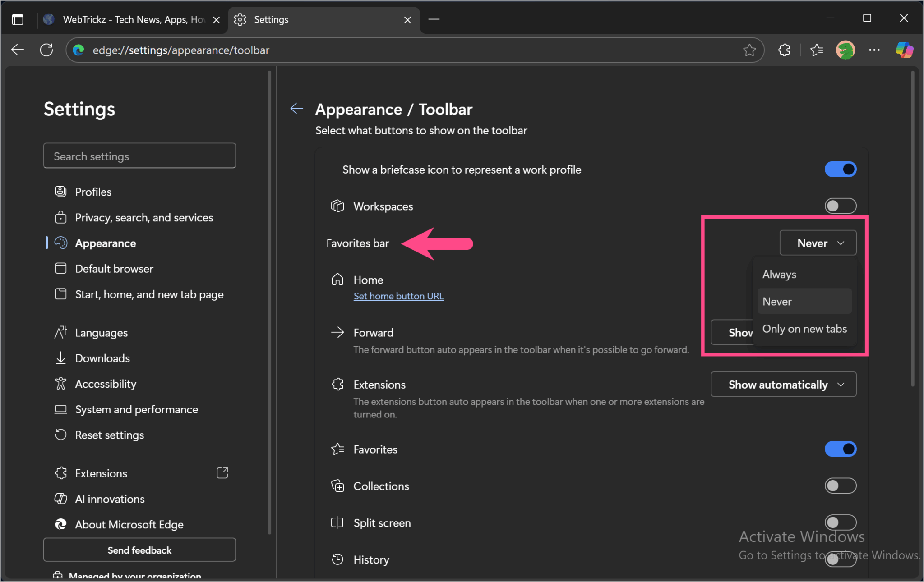This screenshot has height=582, width=924.
Task: Open the Never dropdown for Favorites bar
Action: (818, 243)
